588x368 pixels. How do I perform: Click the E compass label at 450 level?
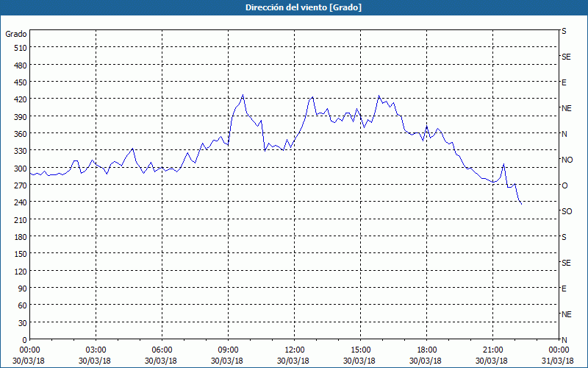tap(564, 82)
